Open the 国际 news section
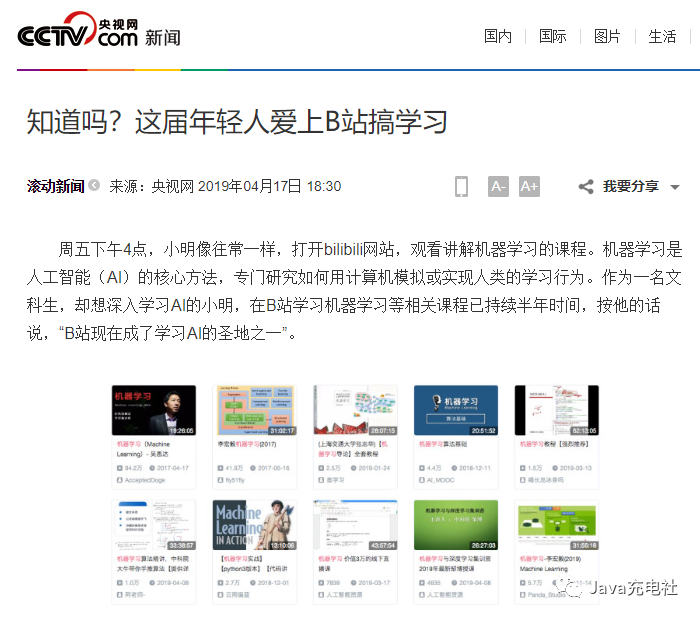Image resolution: width=700 pixels, height=618 pixels. [553, 36]
